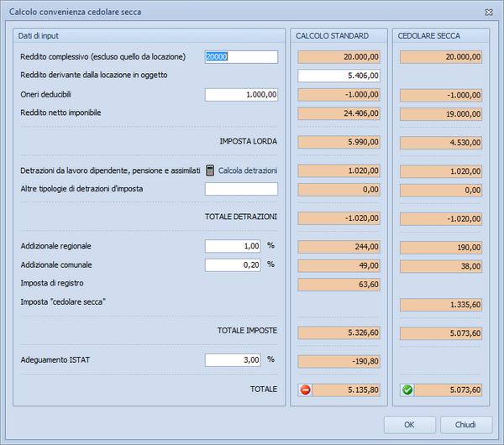The width and height of the screenshot is (504, 445).
Task: Click the Cedolare Secca value 19.000,00
Action: click(x=441, y=114)
